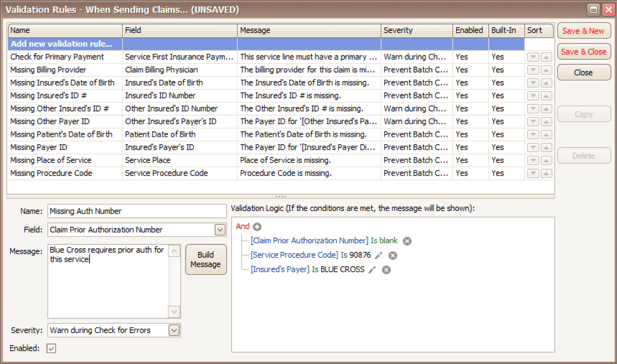Click into the Message text area

(108, 280)
